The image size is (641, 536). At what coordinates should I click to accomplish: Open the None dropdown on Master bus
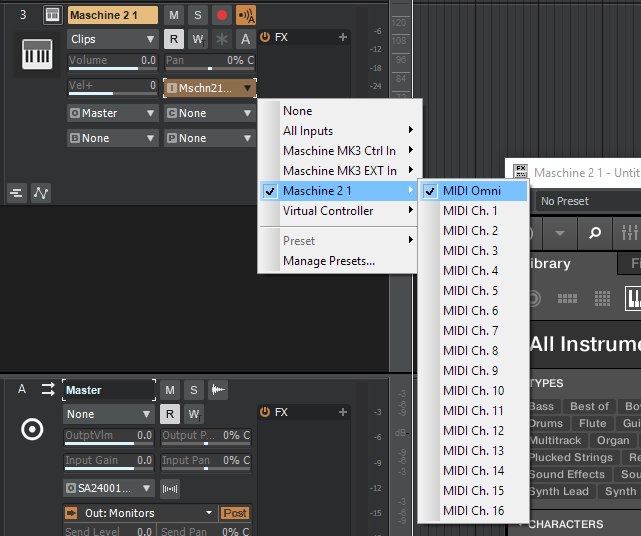click(109, 414)
